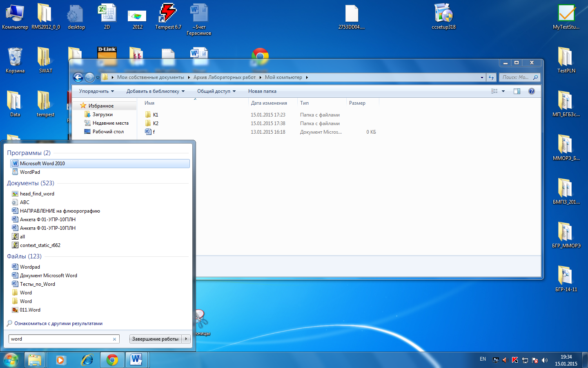Viewport: 588px width, 368px height.
Task: Click Файлы (123) results header
Action: tap(24, 256)
